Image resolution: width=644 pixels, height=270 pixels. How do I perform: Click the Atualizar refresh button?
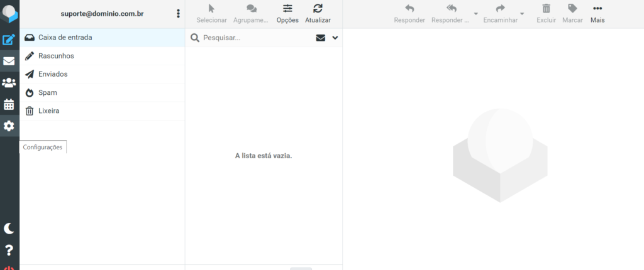318,13
